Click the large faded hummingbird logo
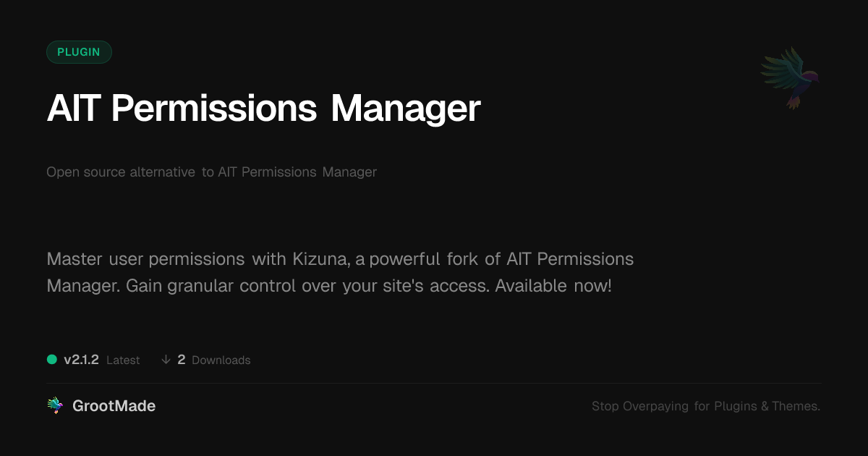The height and width of the screenshot is (456, 868). coord(790,77)
